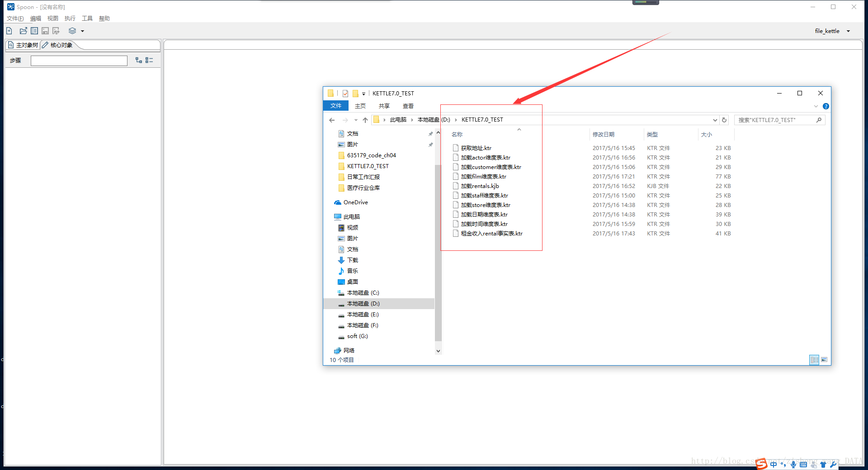
Task: Refresh the KETTLE7.0_TEST folder view
Action: point(724,120)
